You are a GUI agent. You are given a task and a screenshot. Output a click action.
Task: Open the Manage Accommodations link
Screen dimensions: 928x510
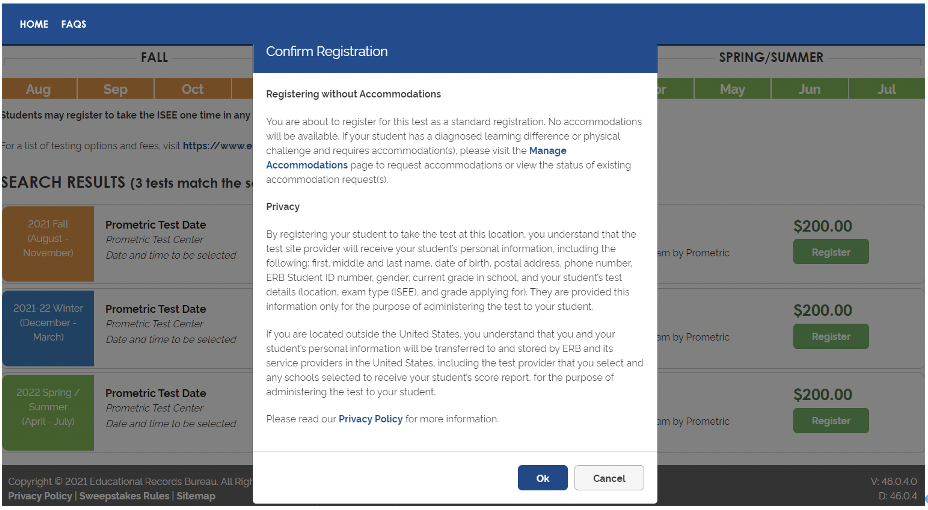[x=416, y=158]
